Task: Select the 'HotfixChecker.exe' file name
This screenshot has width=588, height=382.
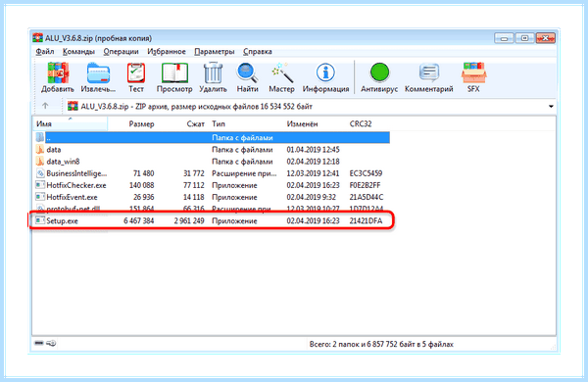Action: click(76, 185)
